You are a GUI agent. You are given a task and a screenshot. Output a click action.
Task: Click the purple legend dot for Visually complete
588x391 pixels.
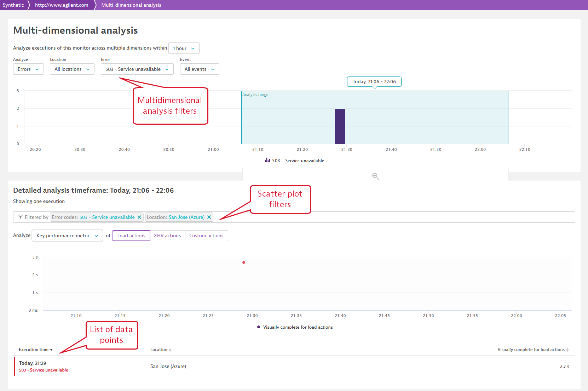259,327
